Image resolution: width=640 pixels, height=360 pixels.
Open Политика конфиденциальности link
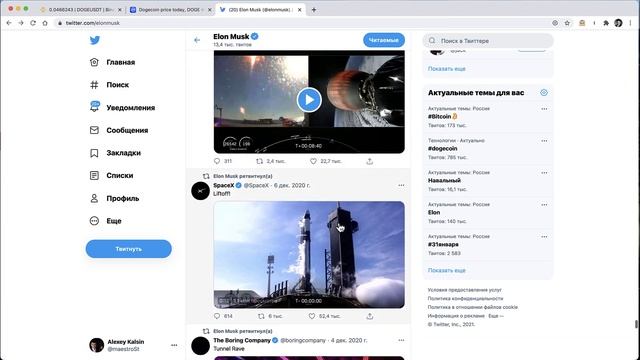click(465, 298)
